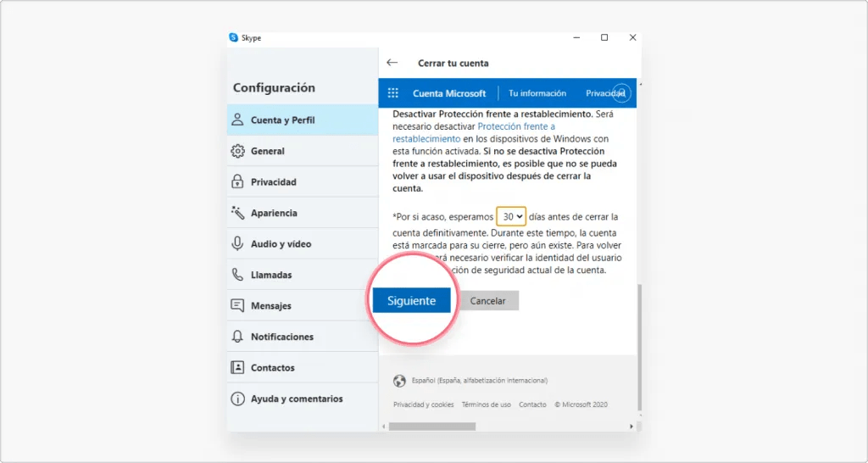Click the globe language icon in footer
Image resolution: width=868 pixels, height=463 pixels.
[x=399, y=381]
